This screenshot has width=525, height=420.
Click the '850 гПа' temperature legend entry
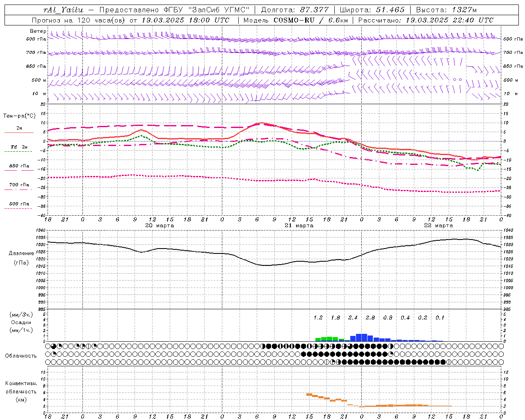coord(19,166)
